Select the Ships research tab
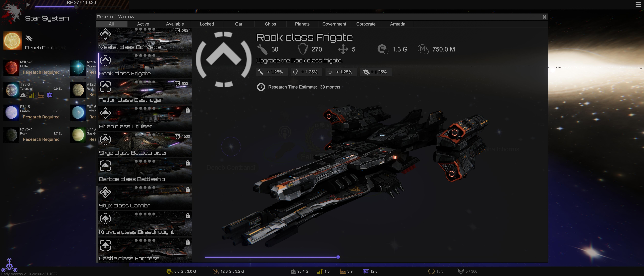Screen dimensions: 644x276 [271, 24]
